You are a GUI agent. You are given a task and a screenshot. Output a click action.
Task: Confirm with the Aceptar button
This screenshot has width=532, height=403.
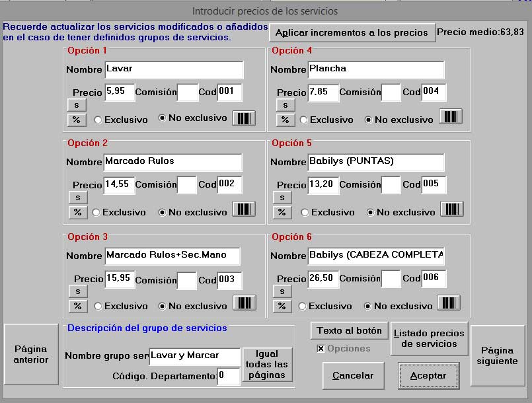click(x=428, y=376)
